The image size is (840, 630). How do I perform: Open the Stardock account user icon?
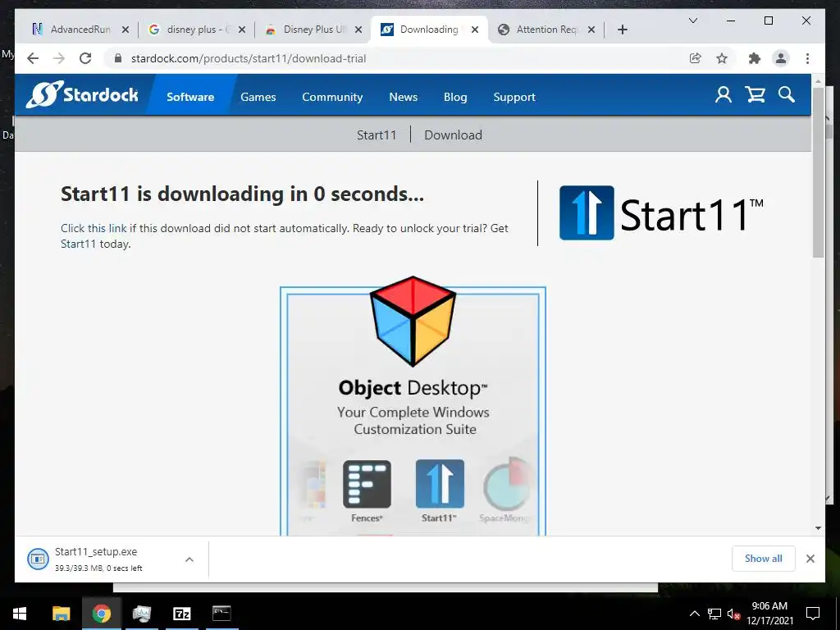coord(724,95)
